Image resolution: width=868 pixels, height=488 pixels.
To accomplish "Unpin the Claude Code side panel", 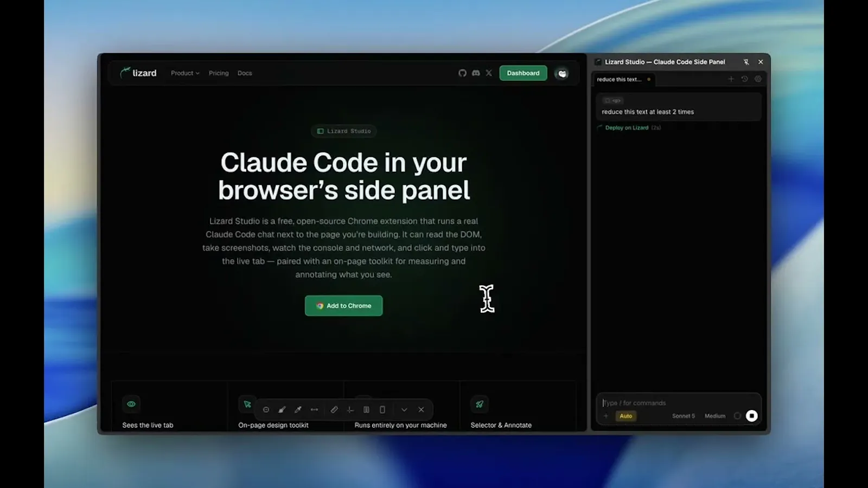I will click(746, 62).
